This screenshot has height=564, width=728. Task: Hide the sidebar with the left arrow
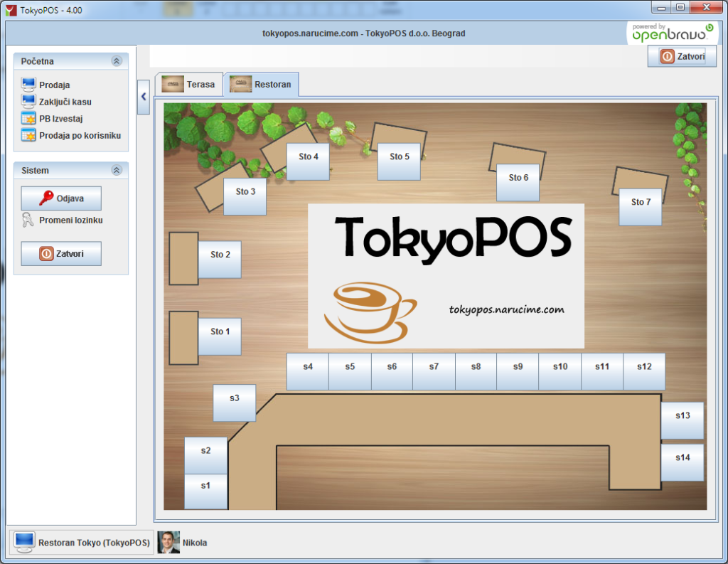click(x=144, y=97)
